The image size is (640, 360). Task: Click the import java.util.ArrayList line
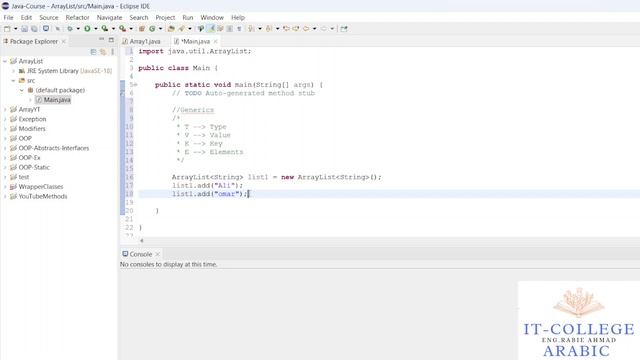195,51
